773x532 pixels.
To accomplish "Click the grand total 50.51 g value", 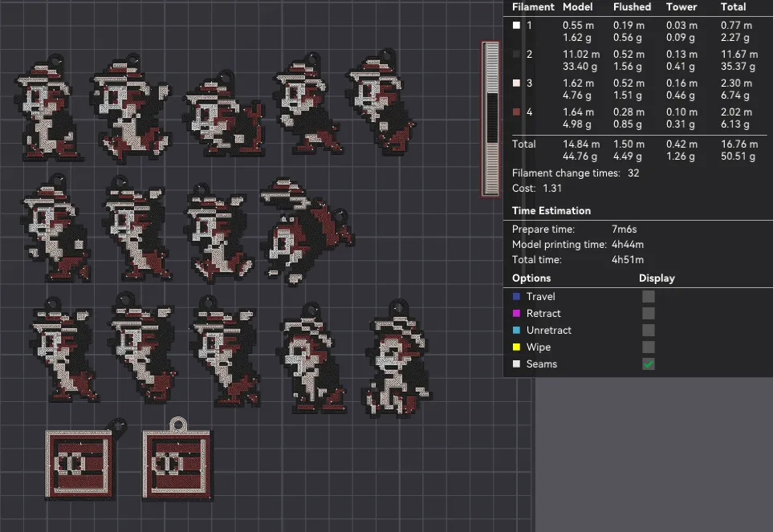I will tap(738, 156).
